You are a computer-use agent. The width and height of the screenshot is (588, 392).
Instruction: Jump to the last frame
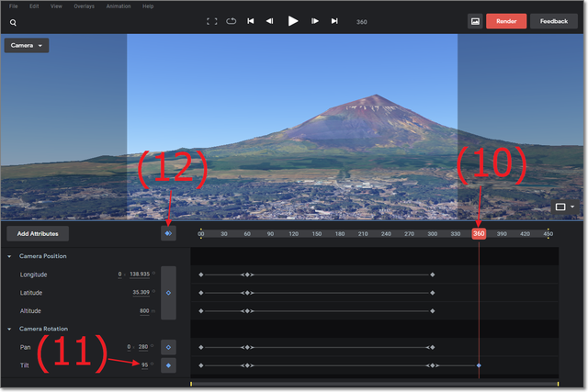click(x=334, y=21)
